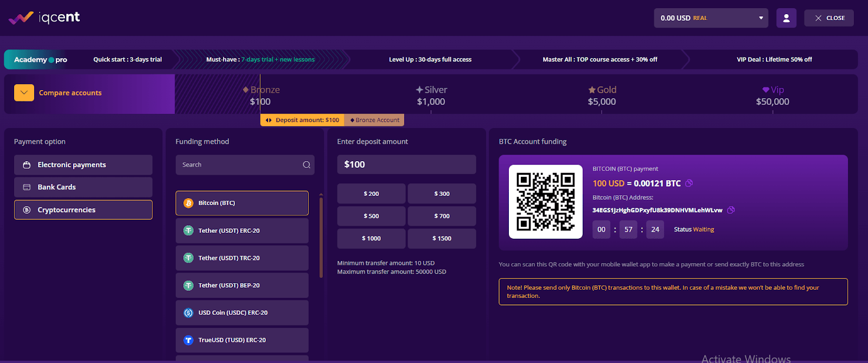Focus the funding method Search field
The image size is (868, 363).
click(x=245, y=165)
